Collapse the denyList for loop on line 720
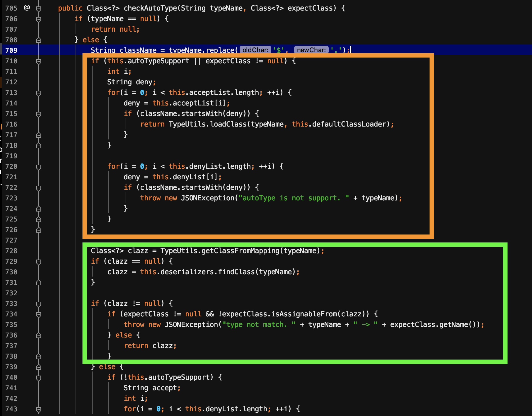The height and width of the screenshot is (416, 532). tap(38, 167)
